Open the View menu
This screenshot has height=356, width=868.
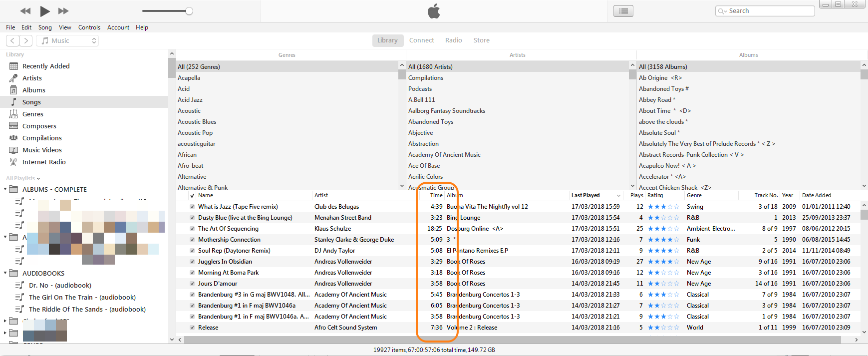click(65, 27)
